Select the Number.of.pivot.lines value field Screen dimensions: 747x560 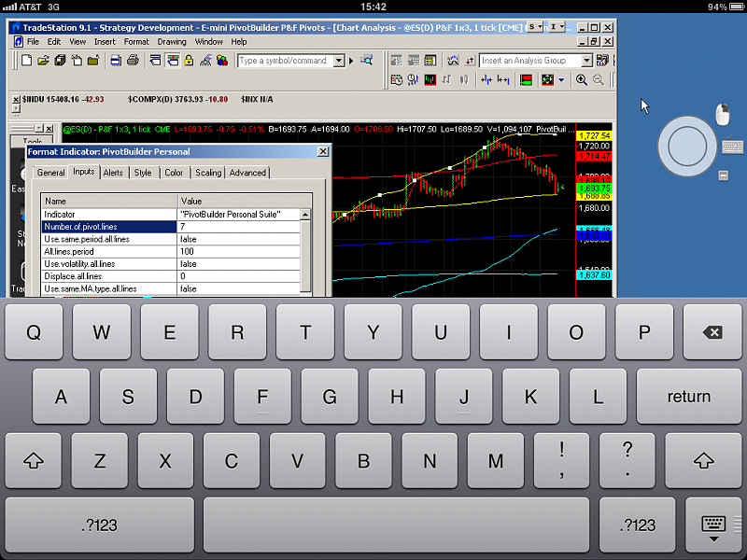click(x=239, y=227)
